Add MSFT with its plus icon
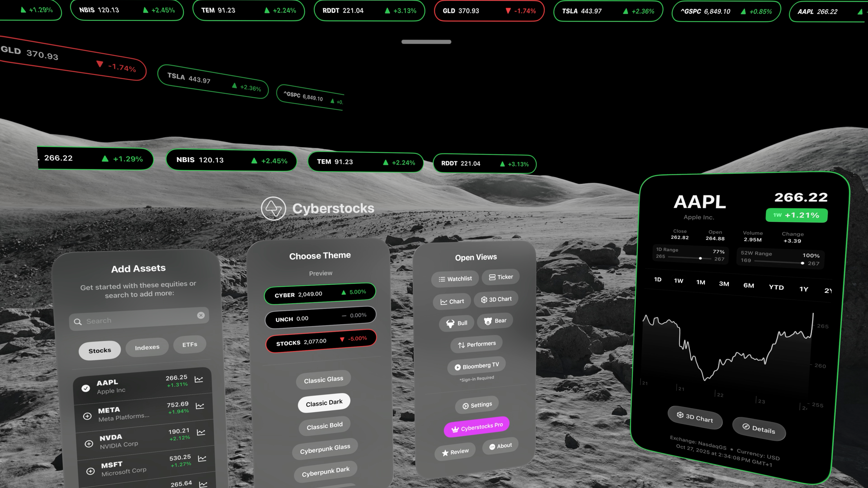This screenshot has height=488, width=868. (x=90, y=471)
